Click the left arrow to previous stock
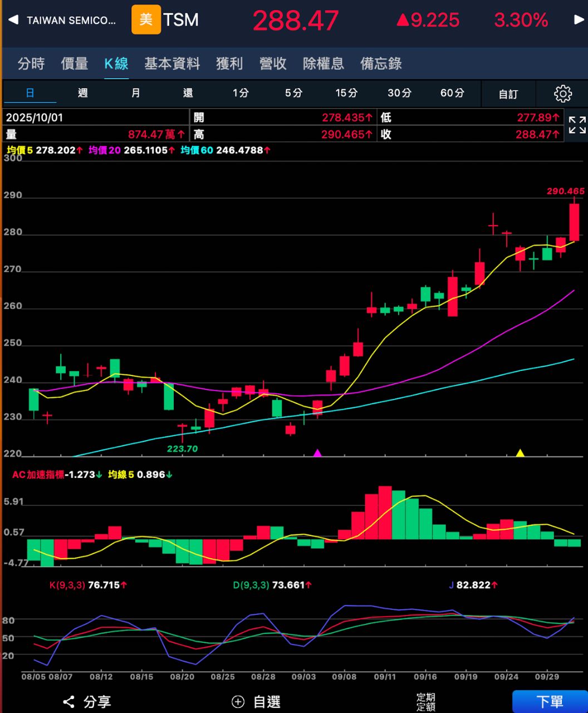This screenshot has height=713, width=588. point(12,20)
